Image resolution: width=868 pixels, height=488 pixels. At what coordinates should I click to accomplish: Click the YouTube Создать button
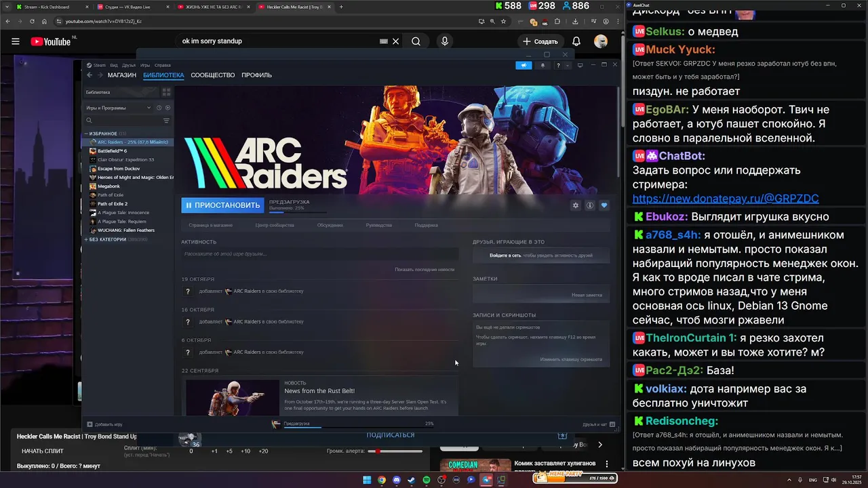(540, 41)
